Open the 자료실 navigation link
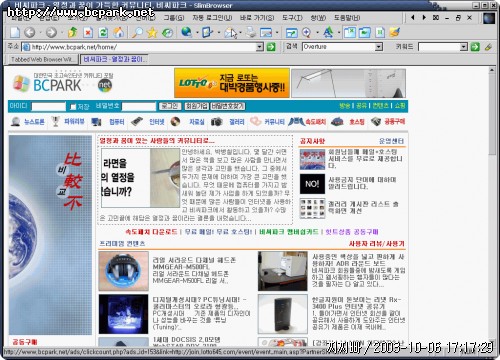 pos(197,122)
